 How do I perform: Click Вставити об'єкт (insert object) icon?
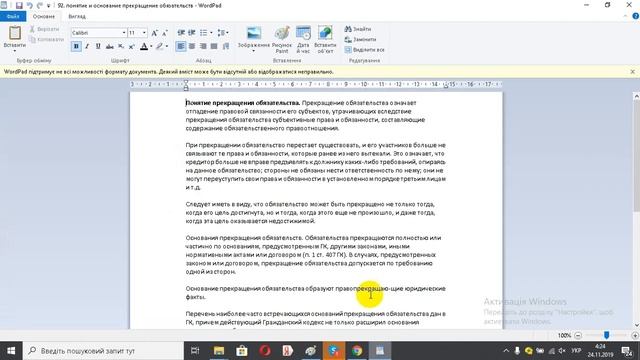click(x=325, y=40)
